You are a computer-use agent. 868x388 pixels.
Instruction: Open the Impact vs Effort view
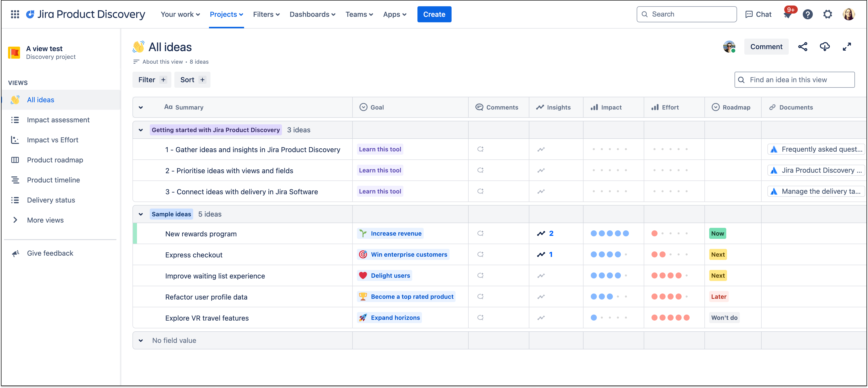[x=53, y=140]
